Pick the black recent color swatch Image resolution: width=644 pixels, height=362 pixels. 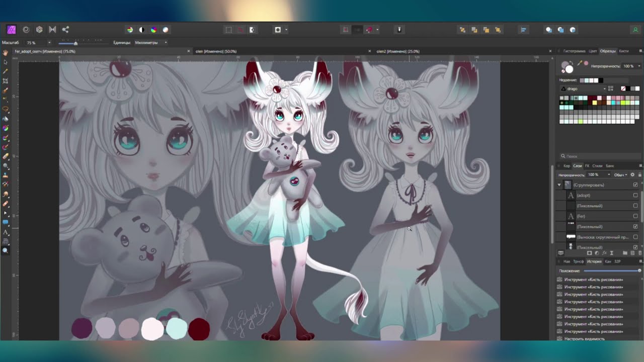coord(600,80)
